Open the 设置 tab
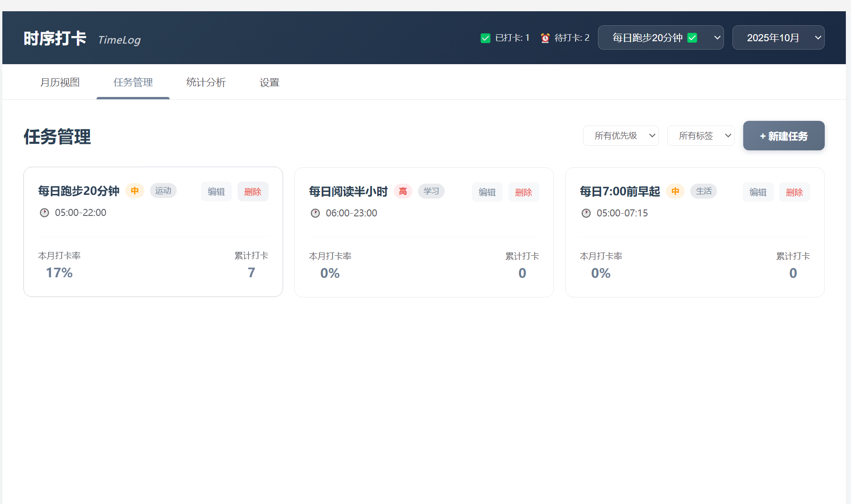Viewport: 851px width, 504px height. pyautogui.click(x=269, y=82)
